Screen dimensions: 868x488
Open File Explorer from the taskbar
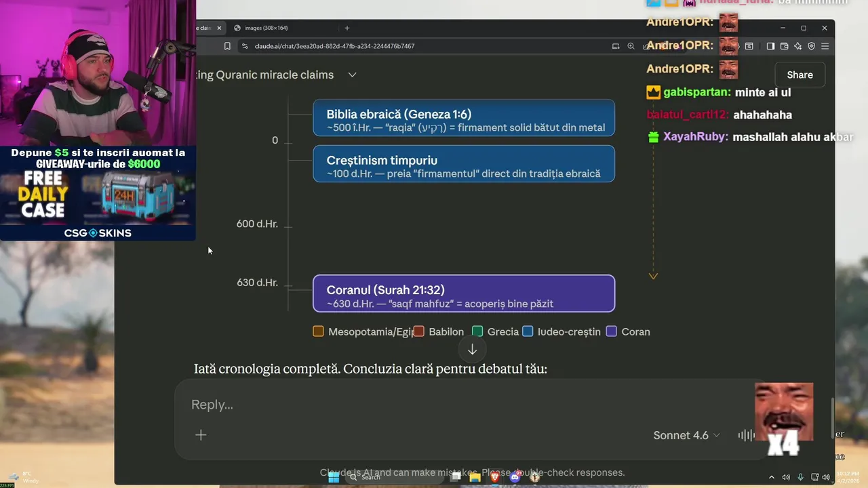click(475, 477)
